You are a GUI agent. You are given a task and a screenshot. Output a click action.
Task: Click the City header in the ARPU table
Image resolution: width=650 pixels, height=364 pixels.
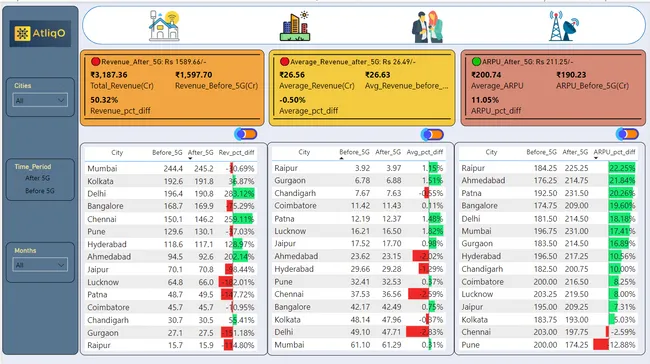(491, 152)
